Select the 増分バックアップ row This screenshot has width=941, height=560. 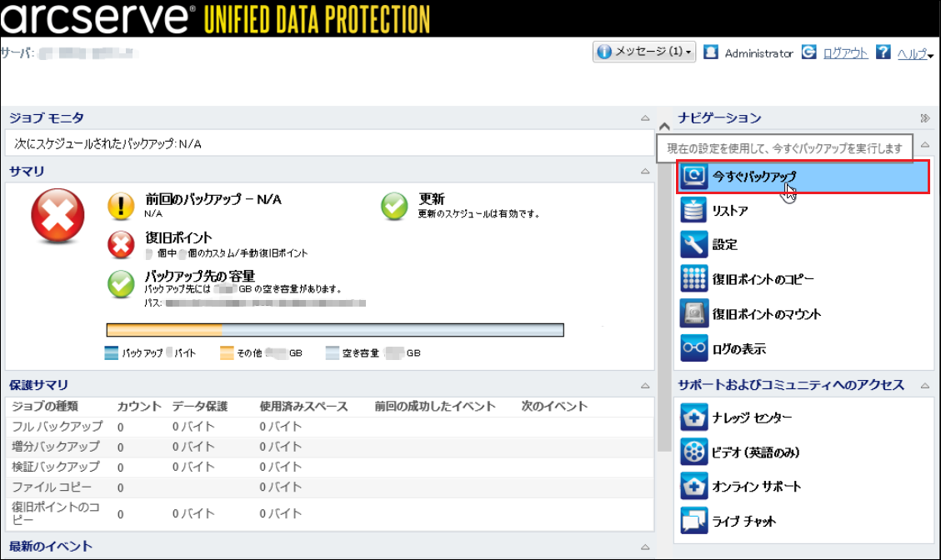pyautogui.click(x=330, y=447)
